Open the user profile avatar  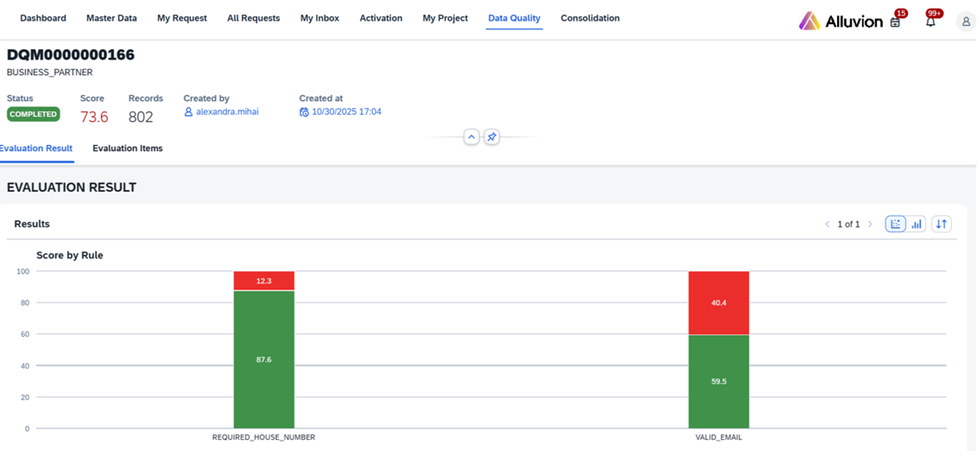pyautogui.click(x=965, y=22)
